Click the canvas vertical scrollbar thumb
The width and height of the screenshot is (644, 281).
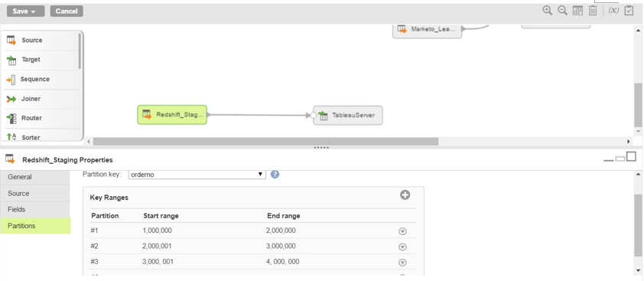click(638, 105)
